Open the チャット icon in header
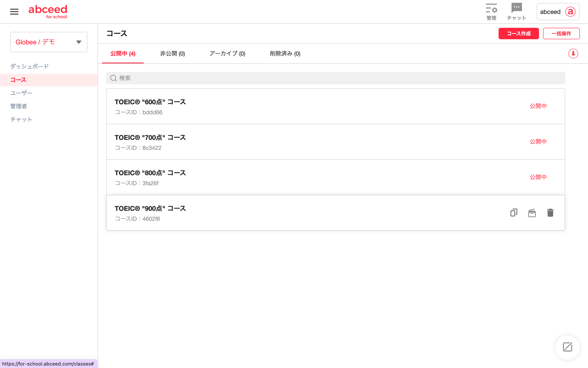 point(517,12)
